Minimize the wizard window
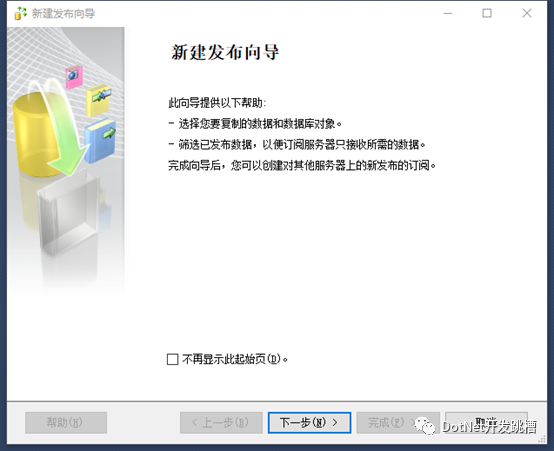Screen dimensions: 554x451 448,13
